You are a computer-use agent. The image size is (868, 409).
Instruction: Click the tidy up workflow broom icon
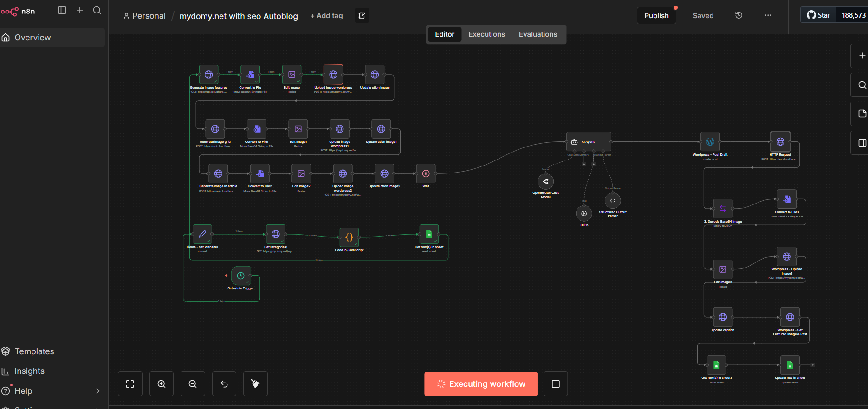[255, 384]
